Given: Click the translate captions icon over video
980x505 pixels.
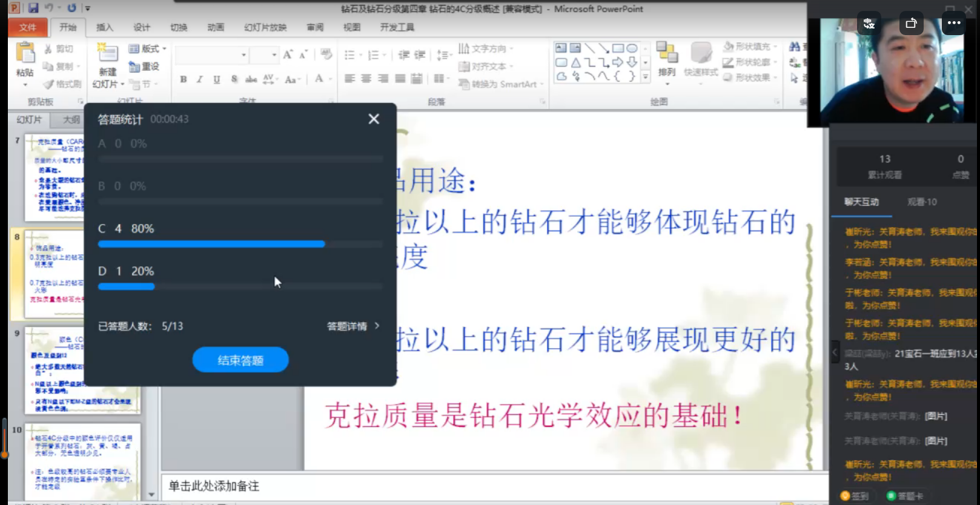Looking at the screenshot, I should (x=869, y=23).
